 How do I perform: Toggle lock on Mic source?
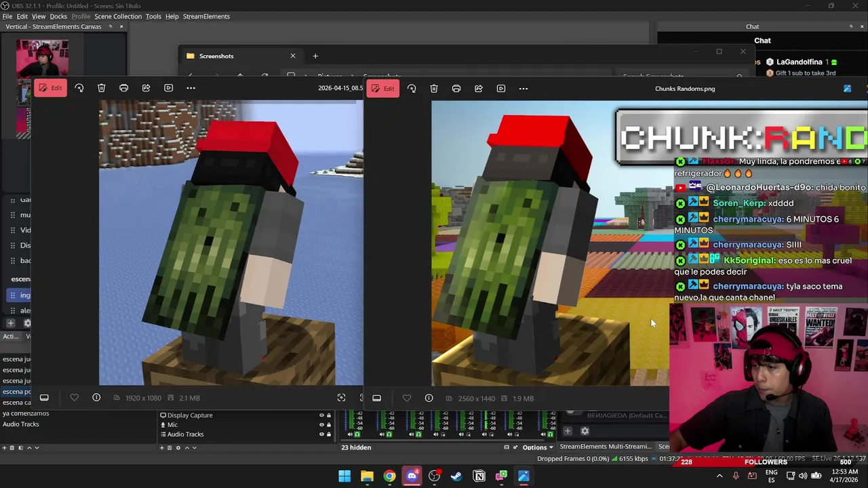click(x=329, y=425)
